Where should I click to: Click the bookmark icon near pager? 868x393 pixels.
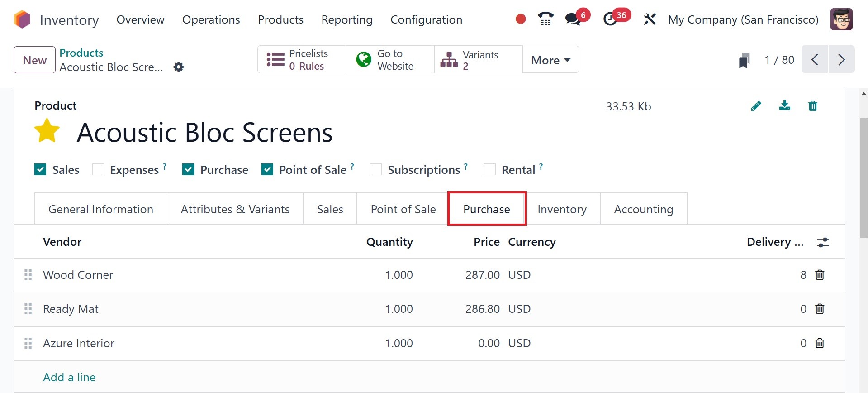tap(744, 60)
